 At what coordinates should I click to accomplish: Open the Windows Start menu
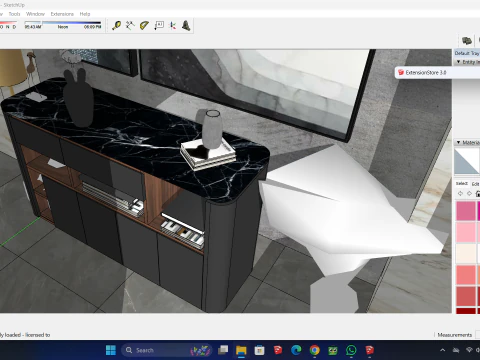(111, 350)
